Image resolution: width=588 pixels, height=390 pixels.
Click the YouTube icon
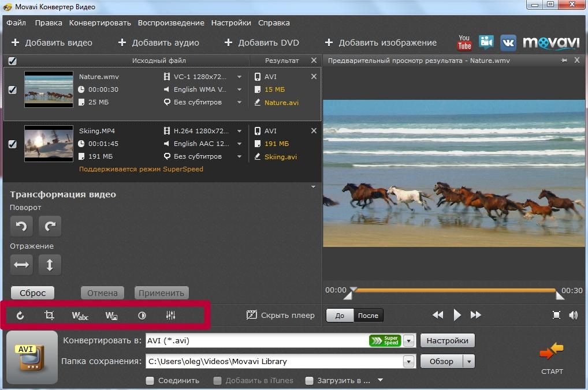pos(464,42)
